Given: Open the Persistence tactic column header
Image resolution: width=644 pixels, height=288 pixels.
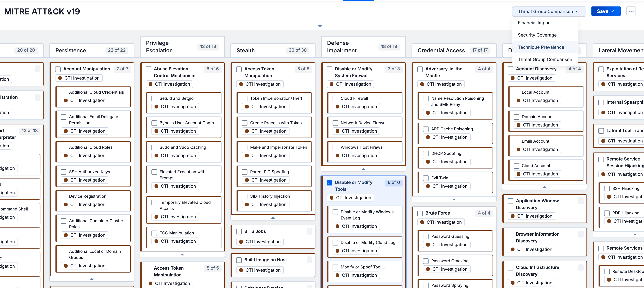Looking at the screenshot, I should (92, 50).
